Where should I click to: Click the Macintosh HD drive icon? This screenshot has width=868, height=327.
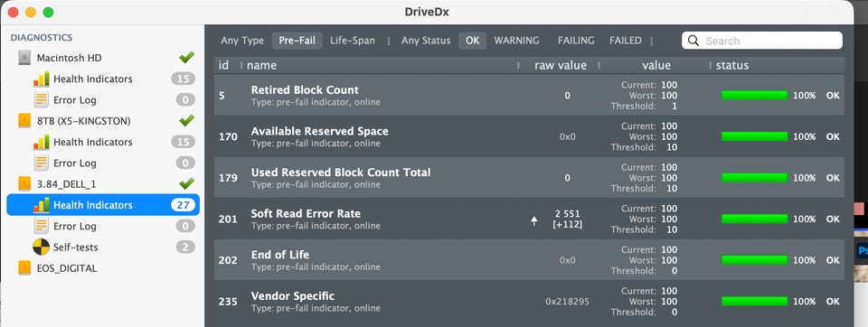(x=24, y=58)
